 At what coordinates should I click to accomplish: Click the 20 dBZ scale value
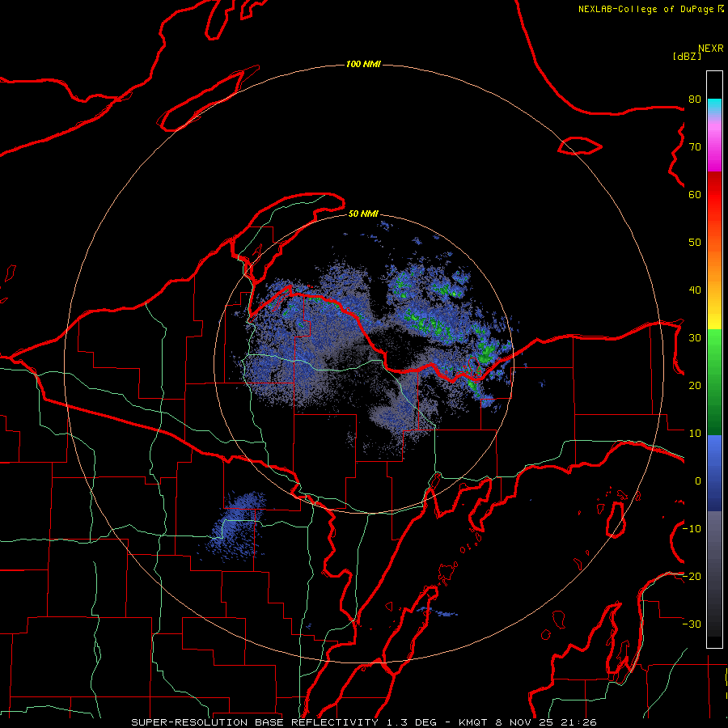pos(695,385)
